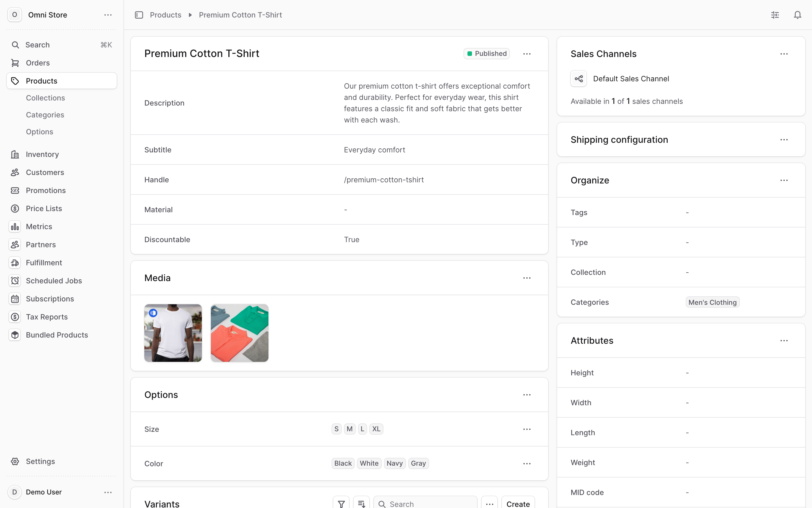Open the white t-shirt media thumbnail
The image size is (812, 508).
[173, 333]
